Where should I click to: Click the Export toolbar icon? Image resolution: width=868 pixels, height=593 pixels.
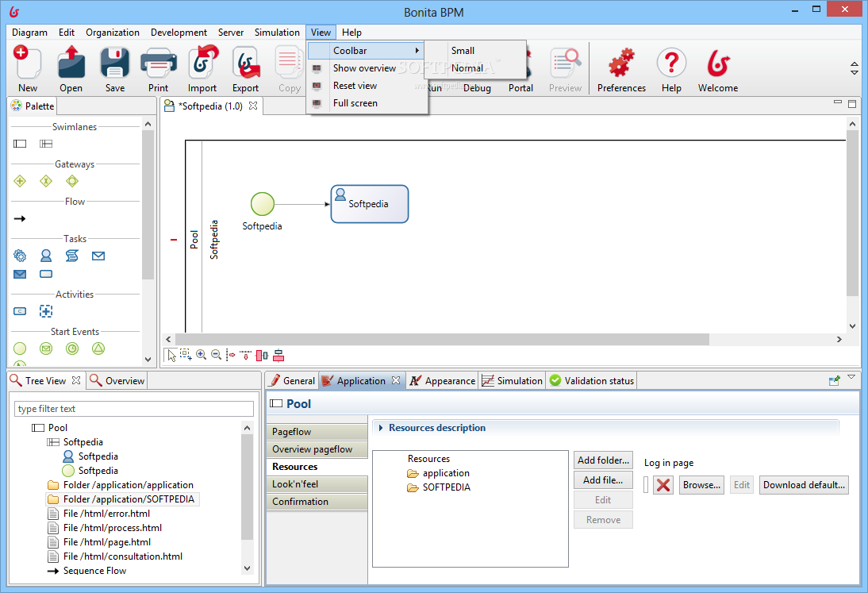246,63
